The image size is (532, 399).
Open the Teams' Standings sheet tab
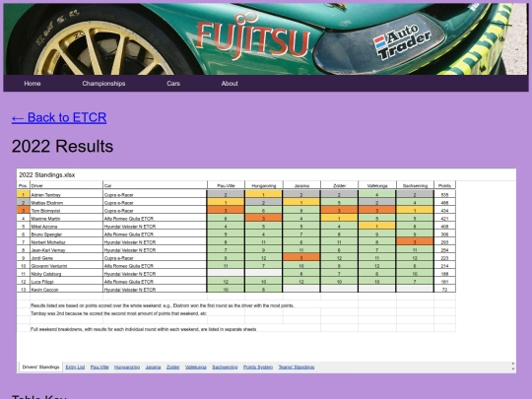(x=297, y=367)
